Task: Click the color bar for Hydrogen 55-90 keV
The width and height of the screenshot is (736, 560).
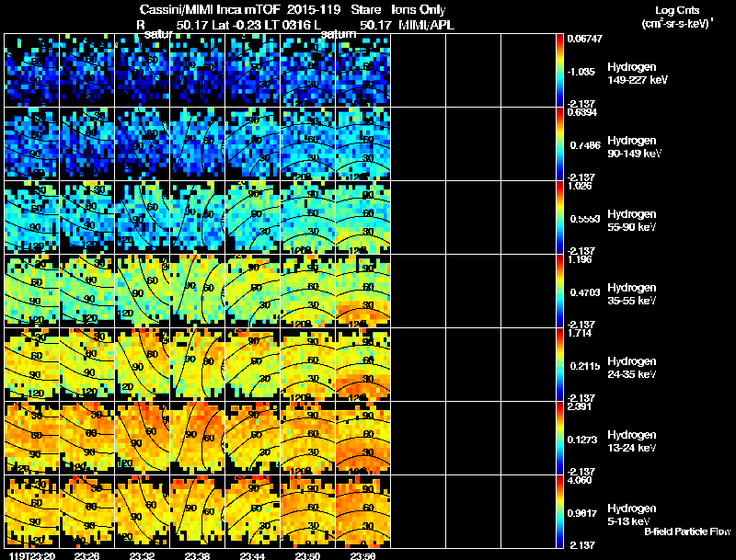Action: pos(559,218)
